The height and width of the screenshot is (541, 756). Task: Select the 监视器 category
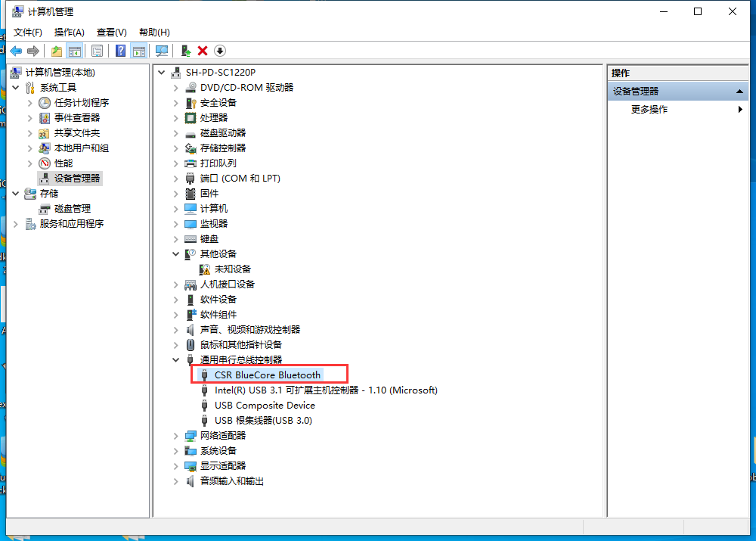coord(214,224)
